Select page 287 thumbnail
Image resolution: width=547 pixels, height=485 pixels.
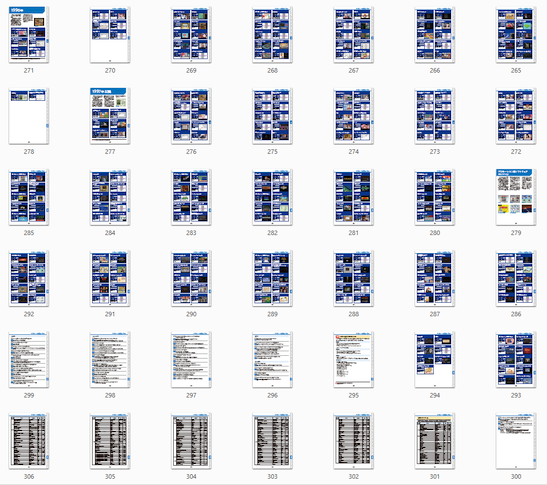(x=435, y=278)
